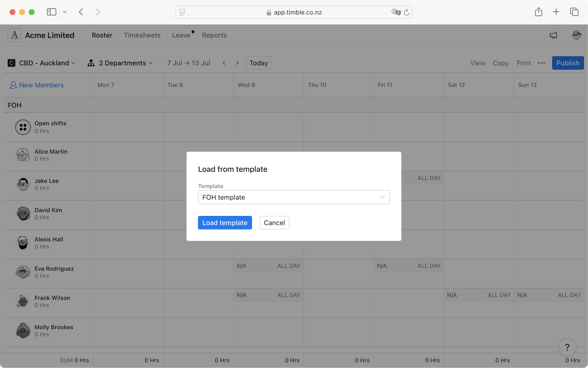Click the Print option
The image size is (588, 368).
tap(523, 63)
